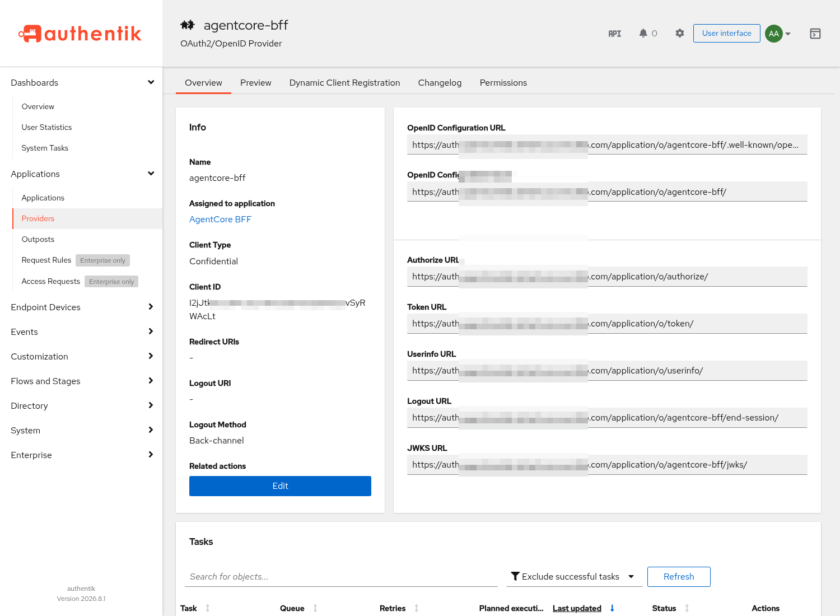The height and width of the screenshot is (616, 840).
Task: Click the Actions column header
Action: (766, 608)
